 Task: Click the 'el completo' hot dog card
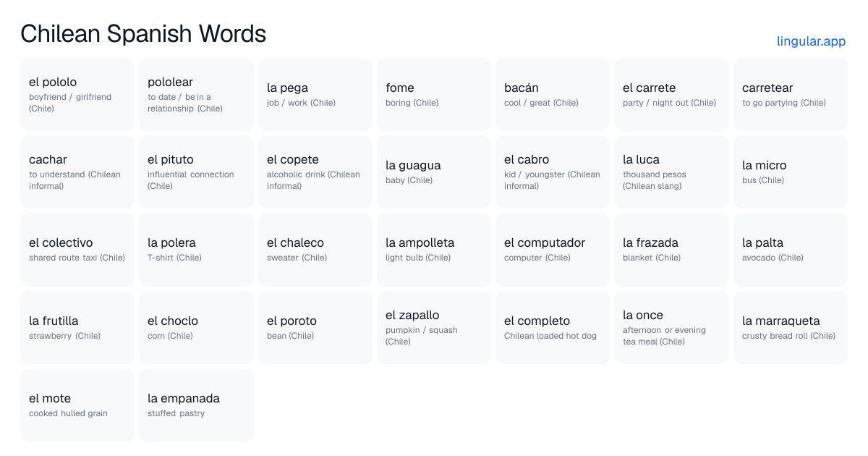(553, 327)
